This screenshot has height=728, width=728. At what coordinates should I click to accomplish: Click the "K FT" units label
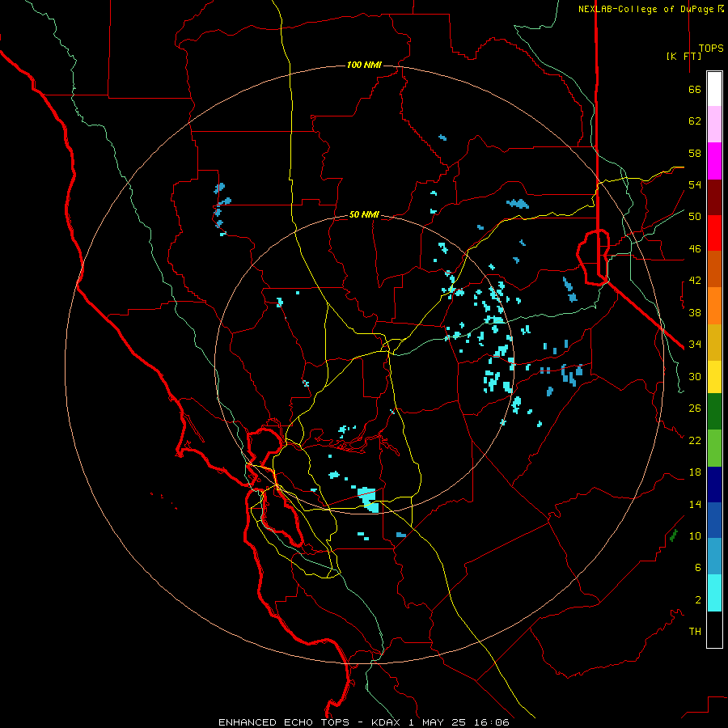(x=684, y=56)
